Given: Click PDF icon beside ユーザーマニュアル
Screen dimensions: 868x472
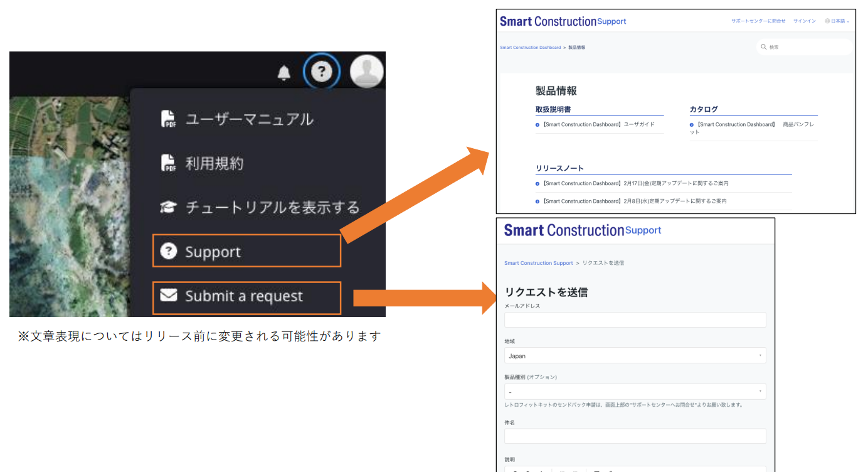Looking at the screenshot, I should [x=168, y=119].
